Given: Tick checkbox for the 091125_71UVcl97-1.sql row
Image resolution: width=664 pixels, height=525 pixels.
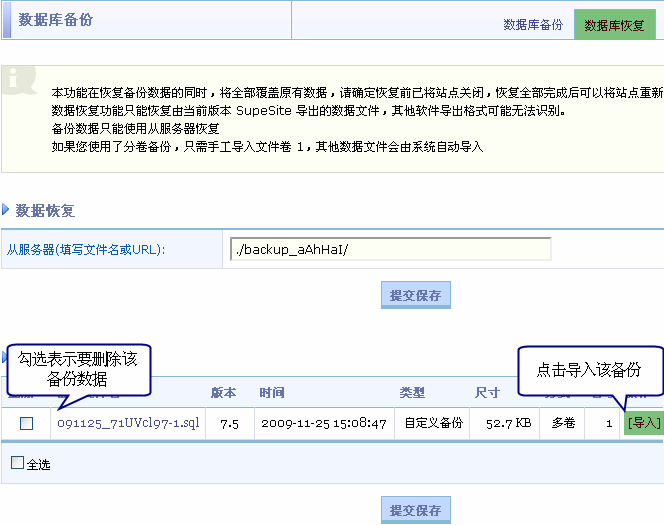Looking at the screenshot, I should coord(27,423).
